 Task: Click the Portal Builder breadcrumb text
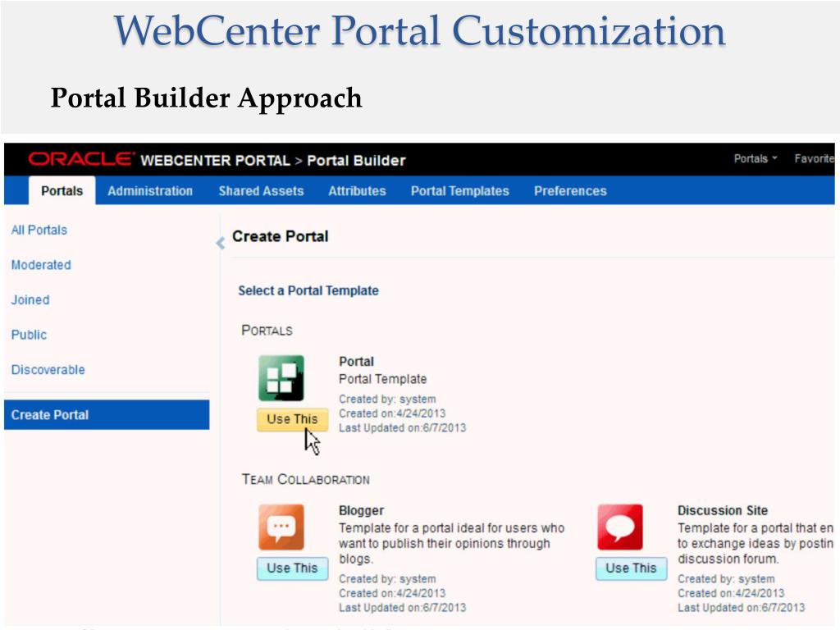click(x=356, y=160)
